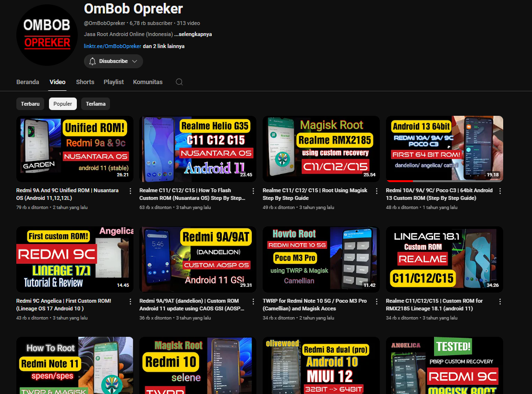Open options menu for Lineage 18.1 RMX2185 video
532x394 pixels.
[500, 302]
